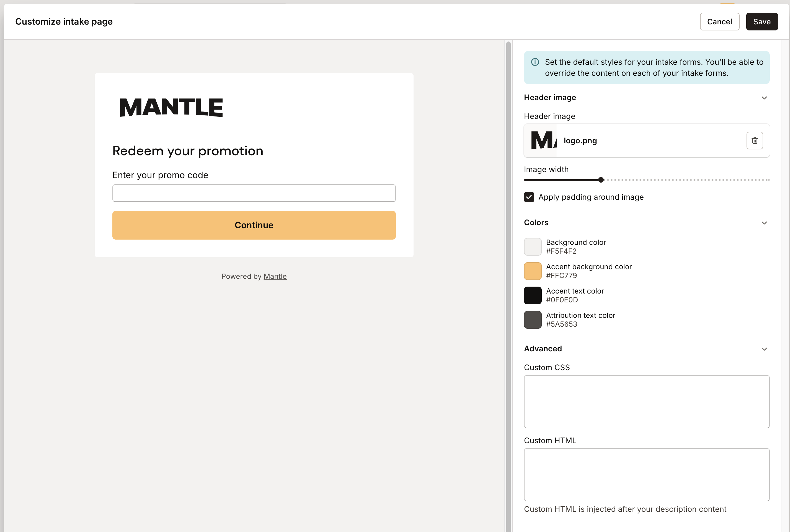Click inside the Custom CSS field

click(x=646, y=402)
